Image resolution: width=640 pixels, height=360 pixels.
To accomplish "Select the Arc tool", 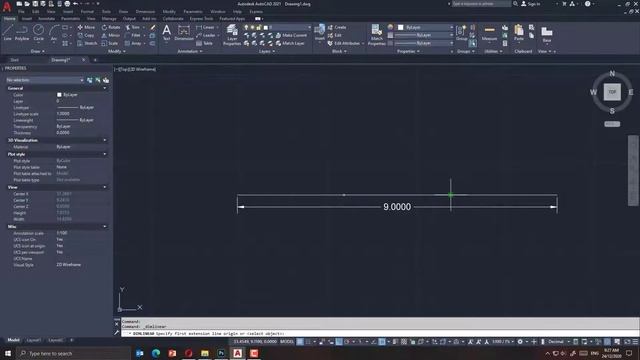I will point(54,32).
